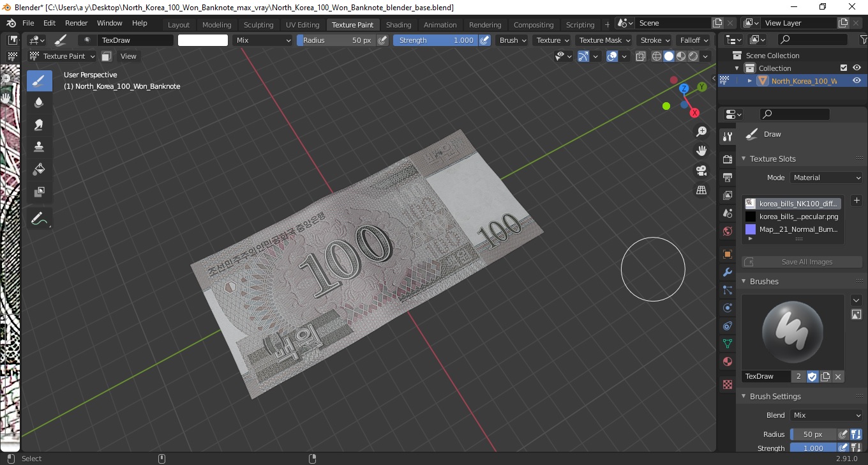
Task: Open the Mix blend dropdown in header
Action: click(x=262, y=40)
